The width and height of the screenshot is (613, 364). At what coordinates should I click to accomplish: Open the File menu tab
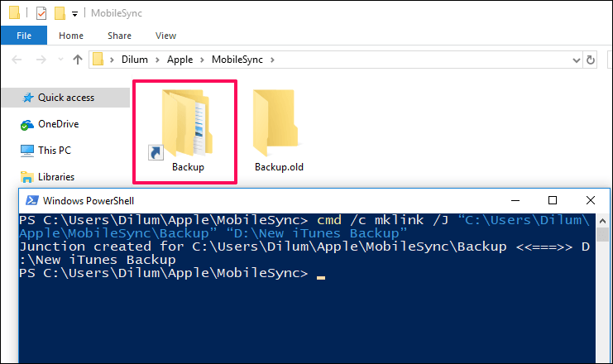pos(24,36)
